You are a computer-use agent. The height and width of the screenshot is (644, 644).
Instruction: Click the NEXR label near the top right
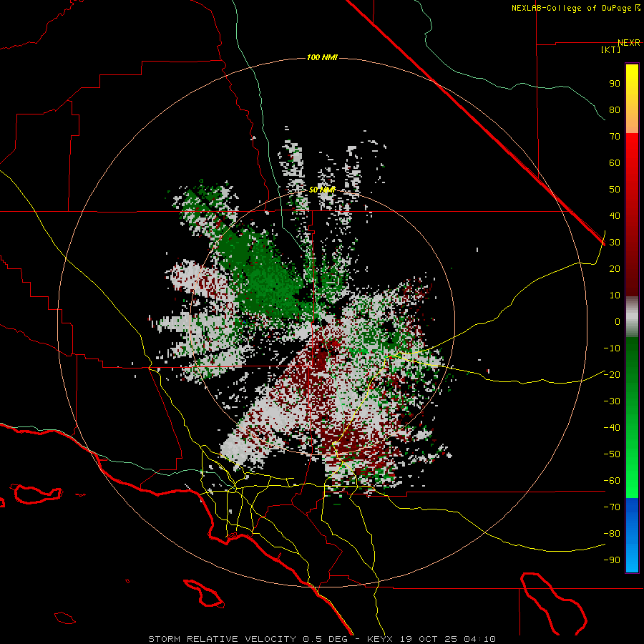pyautogui.click(x=629, y=43)
